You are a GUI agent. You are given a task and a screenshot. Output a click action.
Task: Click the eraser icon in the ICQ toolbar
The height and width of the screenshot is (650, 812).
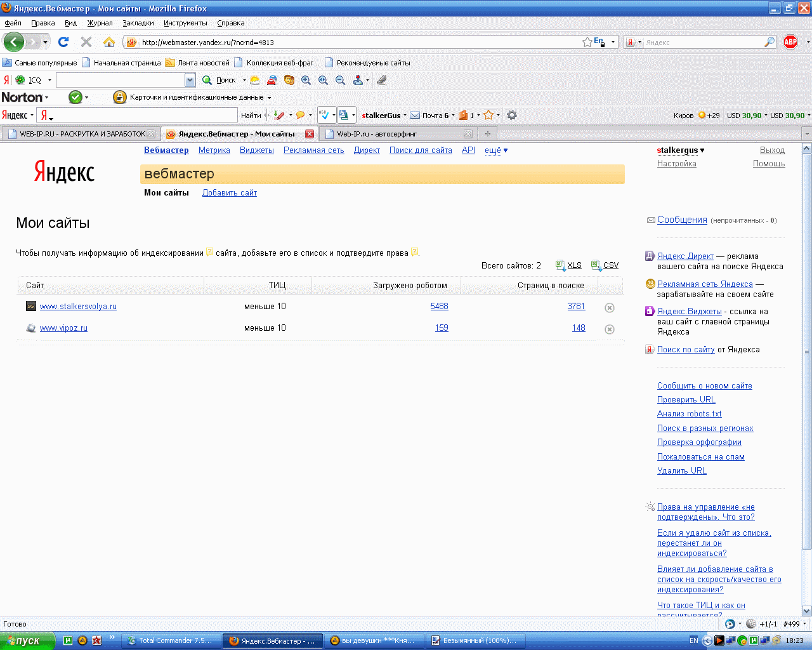click(x=381, y=80)
